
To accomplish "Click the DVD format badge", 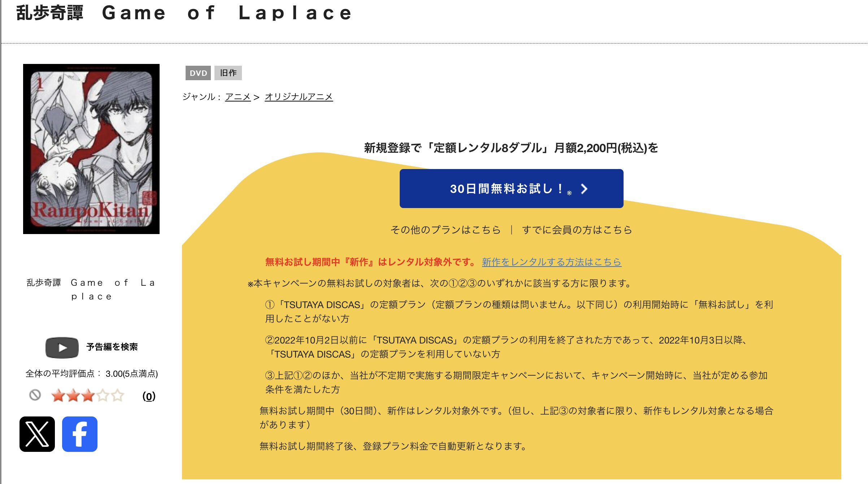I will point(198,73).
